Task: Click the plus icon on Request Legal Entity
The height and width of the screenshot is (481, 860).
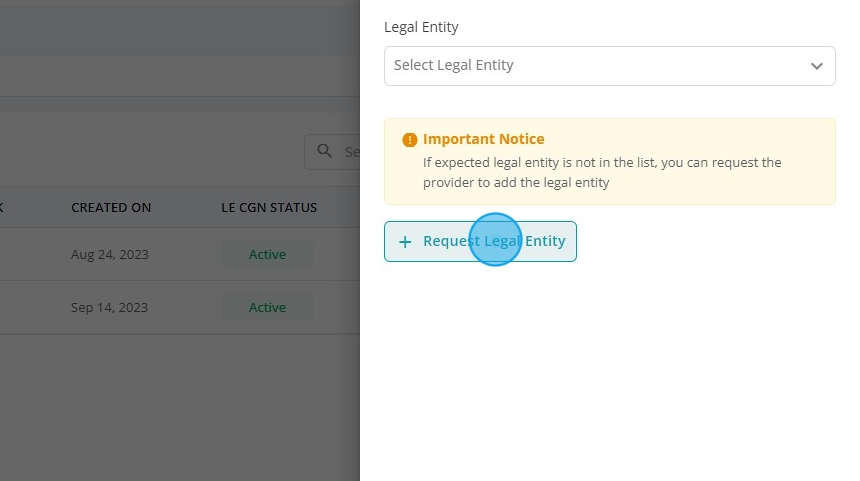Action: [x=405, y=242]
